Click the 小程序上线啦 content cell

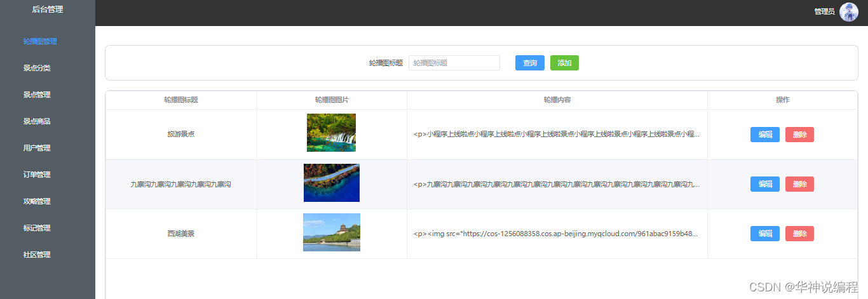[557, 135]
